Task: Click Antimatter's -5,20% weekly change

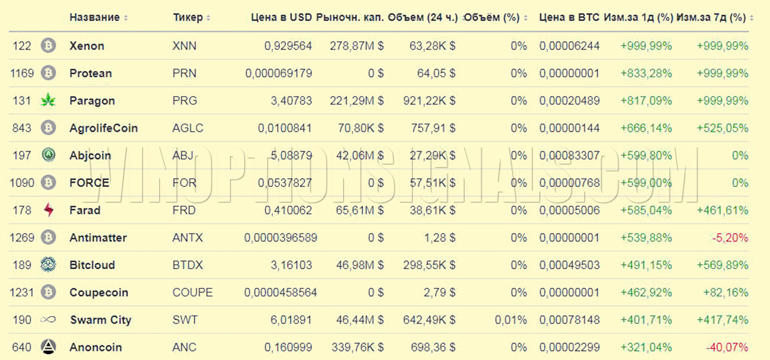Action: point(730,238)
